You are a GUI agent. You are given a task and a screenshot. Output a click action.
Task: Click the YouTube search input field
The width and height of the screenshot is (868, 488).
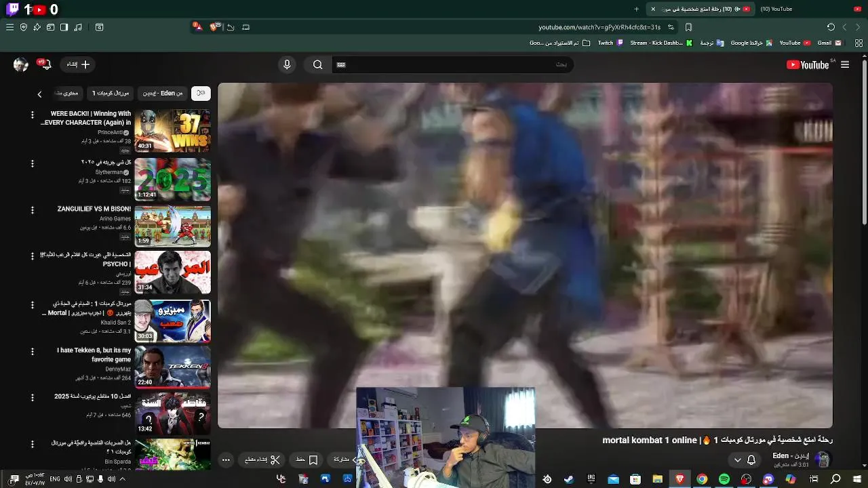[454, 64]
